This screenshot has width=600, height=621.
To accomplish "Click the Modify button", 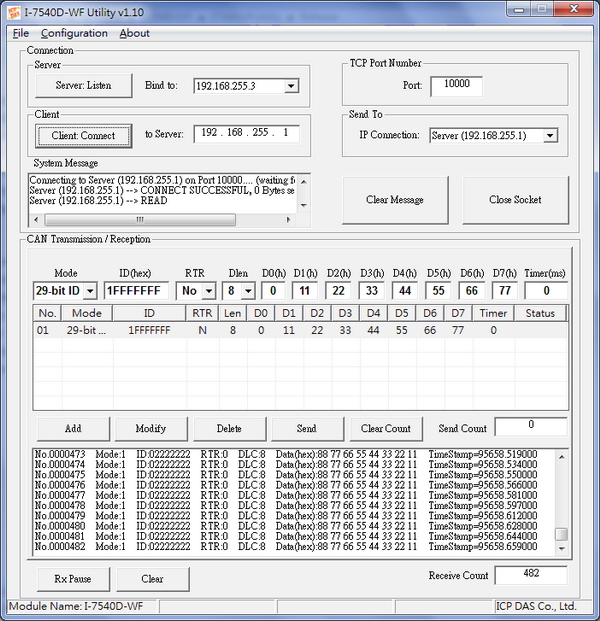I will 151,429.
